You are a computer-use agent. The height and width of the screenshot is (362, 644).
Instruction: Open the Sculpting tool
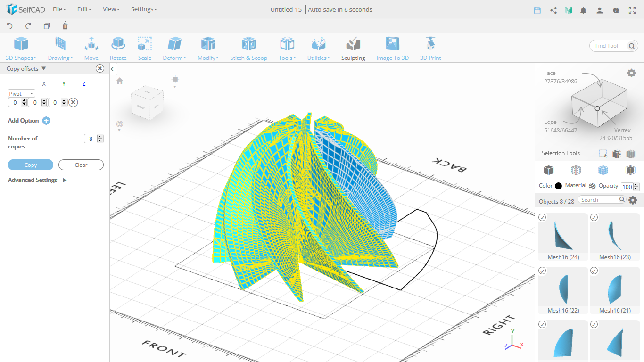(x=353, y=49)
